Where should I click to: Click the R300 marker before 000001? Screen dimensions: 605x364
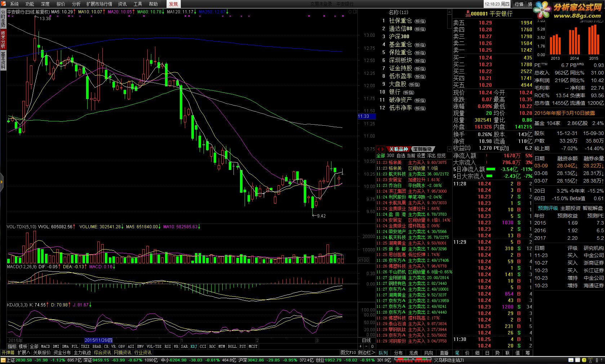tap(468, 14)
